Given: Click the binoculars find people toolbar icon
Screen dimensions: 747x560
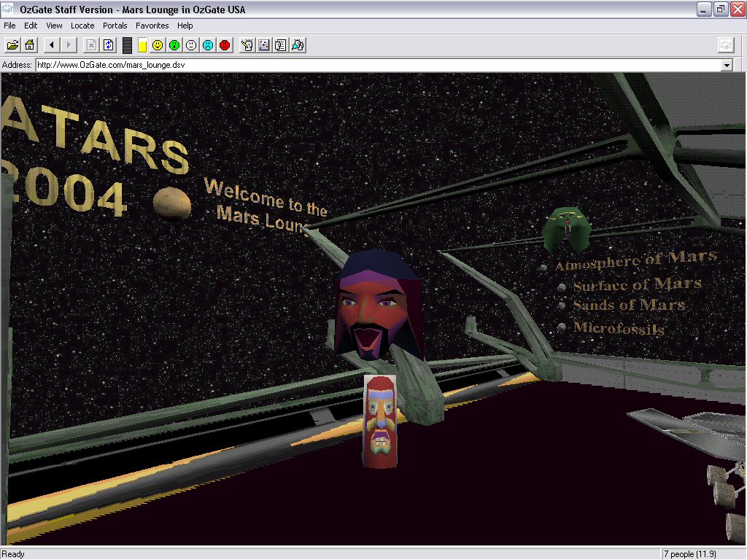Looking at the screenshot, I should click(298, 45).
